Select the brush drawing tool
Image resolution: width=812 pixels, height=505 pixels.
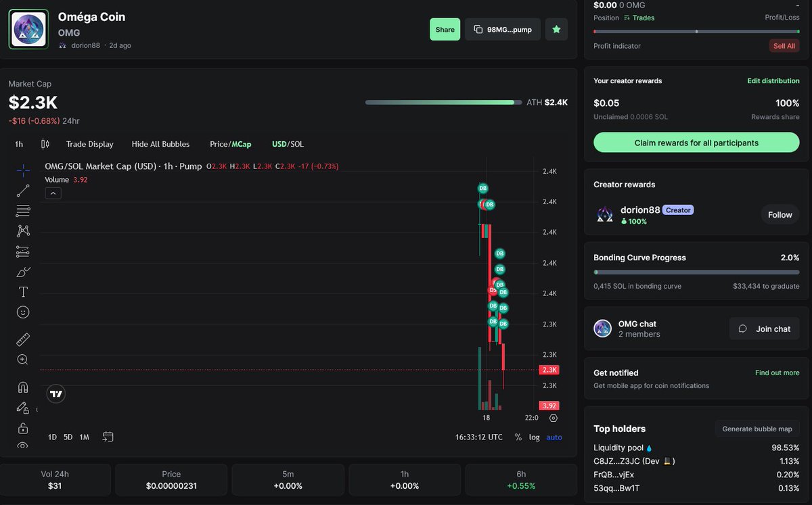point(23,272)
